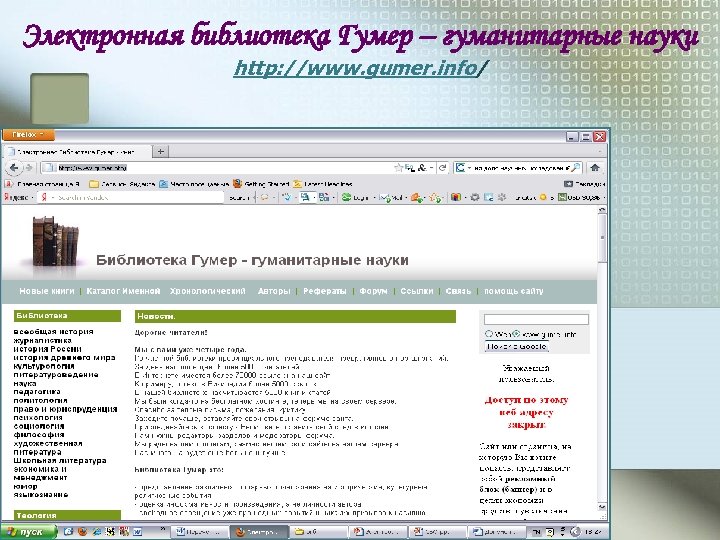The image size is (720, 540).
Task: Select the Web search radio button
Action: [489, 334]
